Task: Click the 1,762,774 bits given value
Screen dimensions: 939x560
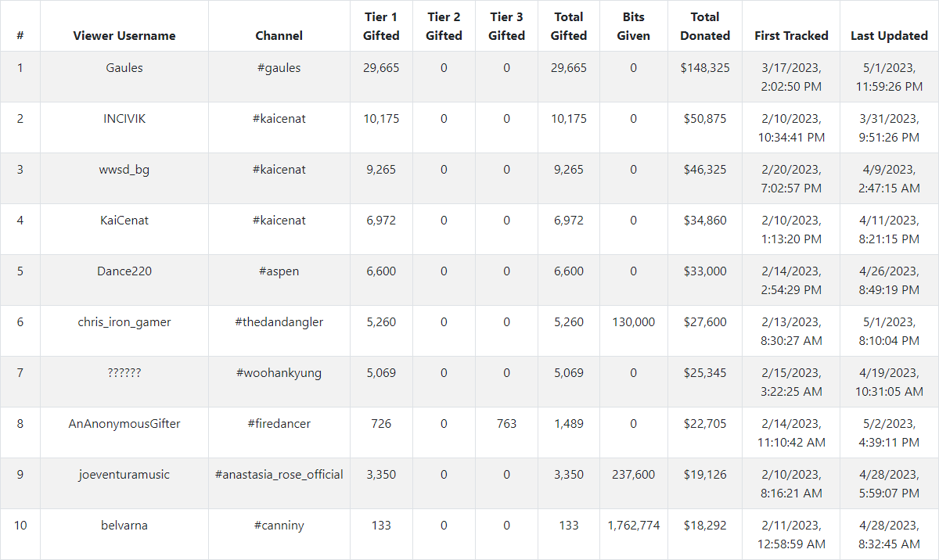Action: click(x=633, y=526)
